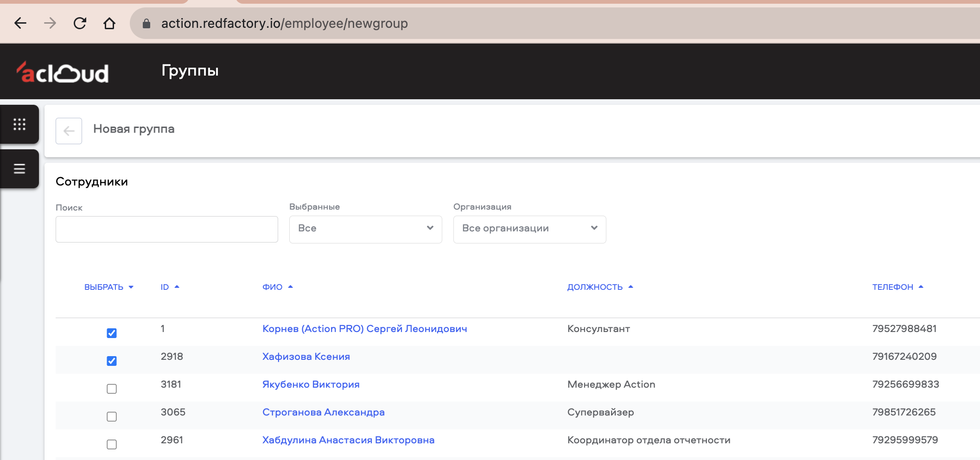This screenshot has height=460, width=980.
Task: Sort by ДОЛЖНОСТЬ column header
Action: pyautogui.click(x=600, y=287)
